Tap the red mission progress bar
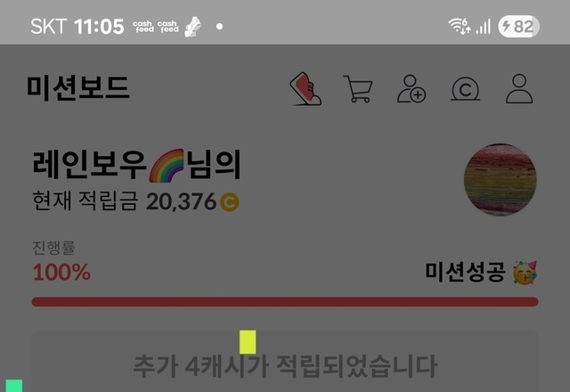The height and width of the screenshot is (392, 570). (x=285, y=302)
